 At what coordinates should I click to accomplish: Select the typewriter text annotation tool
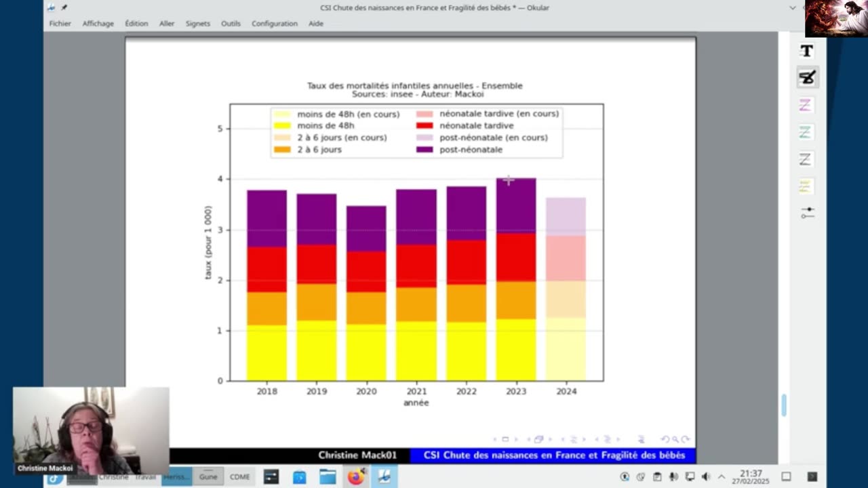click(x=806, y=51)
